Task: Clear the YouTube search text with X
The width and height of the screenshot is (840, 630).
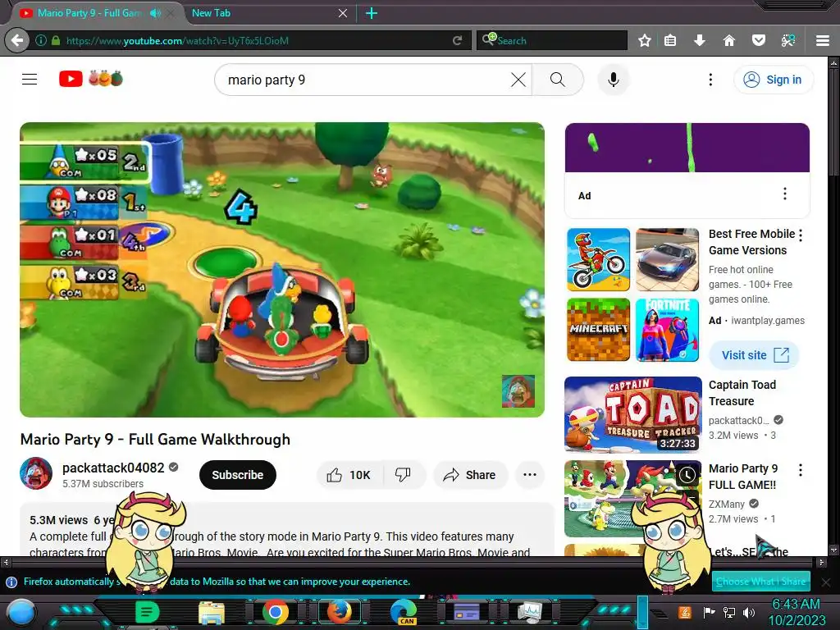Action: [518, 80]
